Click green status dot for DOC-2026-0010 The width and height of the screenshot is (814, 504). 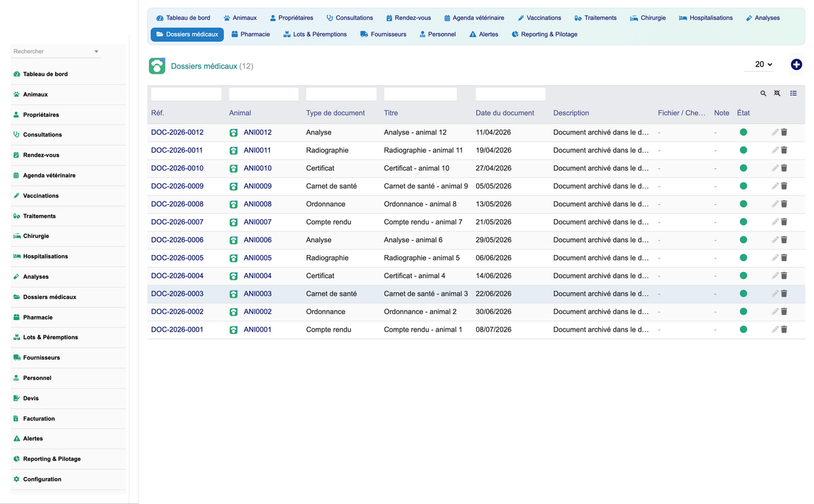click(x=743, y=168)
